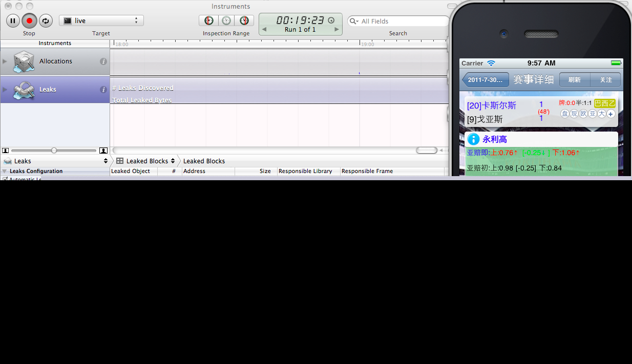The height and width of the screenshot is (364, 632).
Task: Tap team name [9]戈亚斯
Action: tap(485, 119)
